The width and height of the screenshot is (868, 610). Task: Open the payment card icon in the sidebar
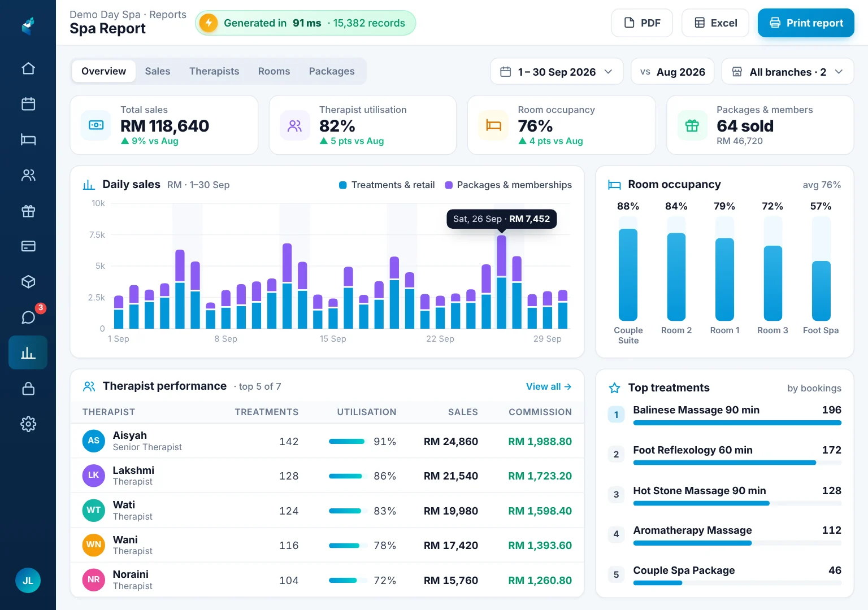28,246
